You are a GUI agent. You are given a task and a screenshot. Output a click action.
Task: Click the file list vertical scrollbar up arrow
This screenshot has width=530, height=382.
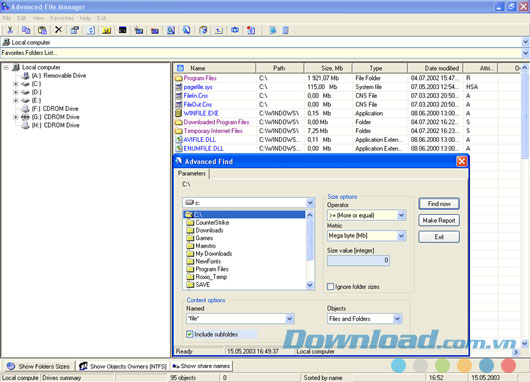click(525, 68)
